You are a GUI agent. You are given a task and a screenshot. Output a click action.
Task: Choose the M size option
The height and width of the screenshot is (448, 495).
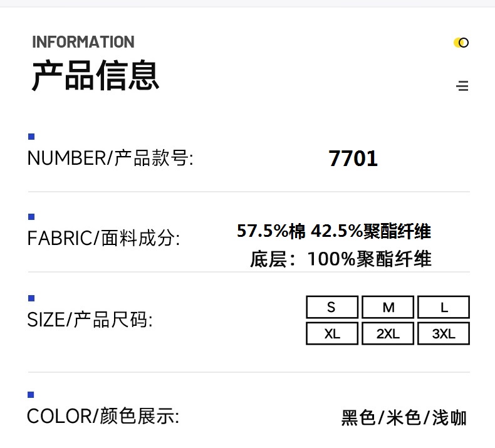[x=388, y=307]
